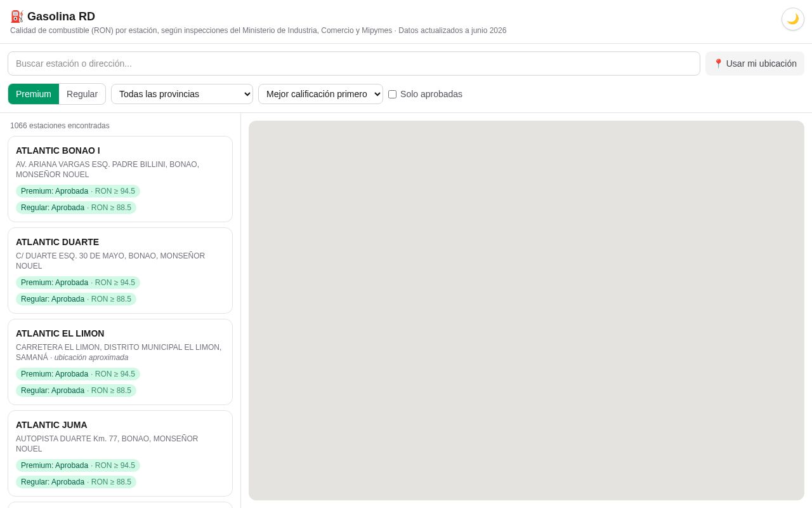The width and height of the screenshot is (812, 508).
Task: Click the gray map area
Action: pyautogui.click(x=527, y=311)
